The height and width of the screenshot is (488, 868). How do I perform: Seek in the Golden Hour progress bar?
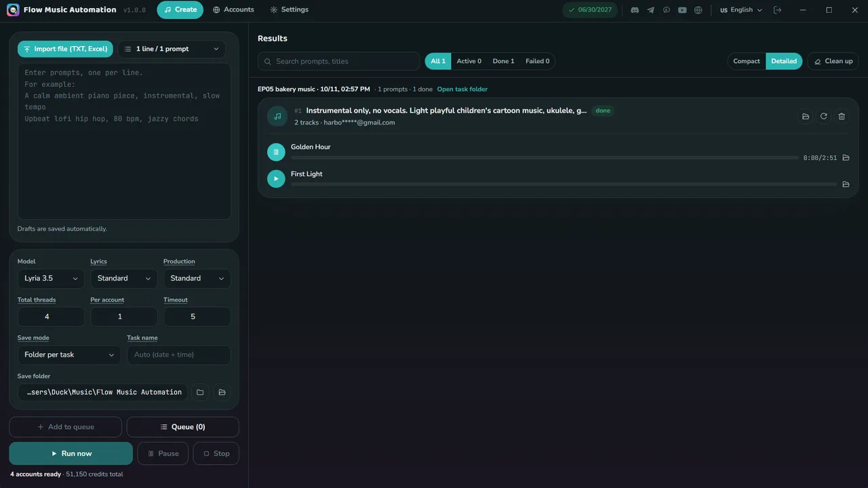pyautogui.click(x=545, y=158)
